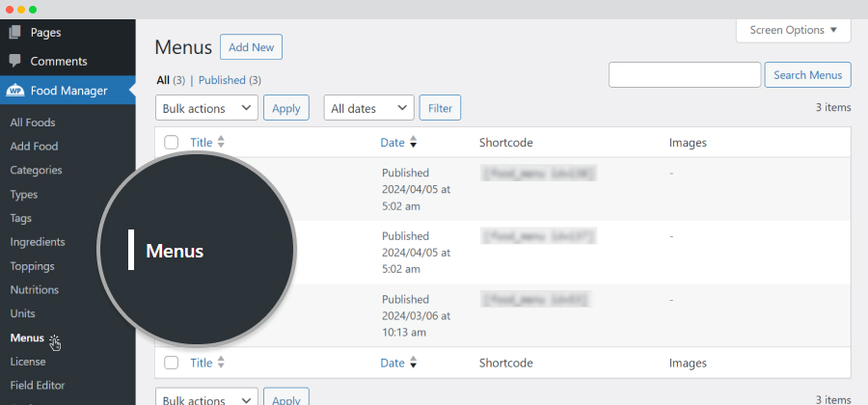Open the Tags submenu
Screen dimensions: 868x405
pos(20,218)
